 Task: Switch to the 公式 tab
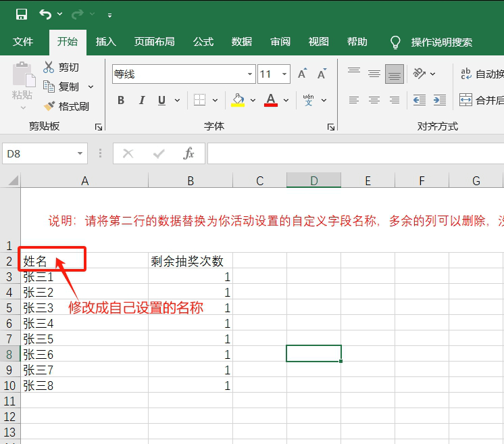pyautogui.click(x=203, y=42)
